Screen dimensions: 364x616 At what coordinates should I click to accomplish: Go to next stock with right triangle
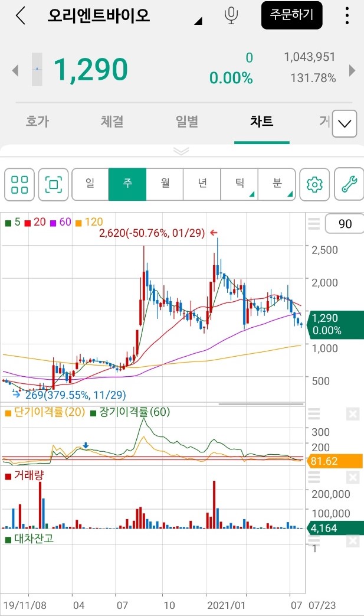point(352,71)
